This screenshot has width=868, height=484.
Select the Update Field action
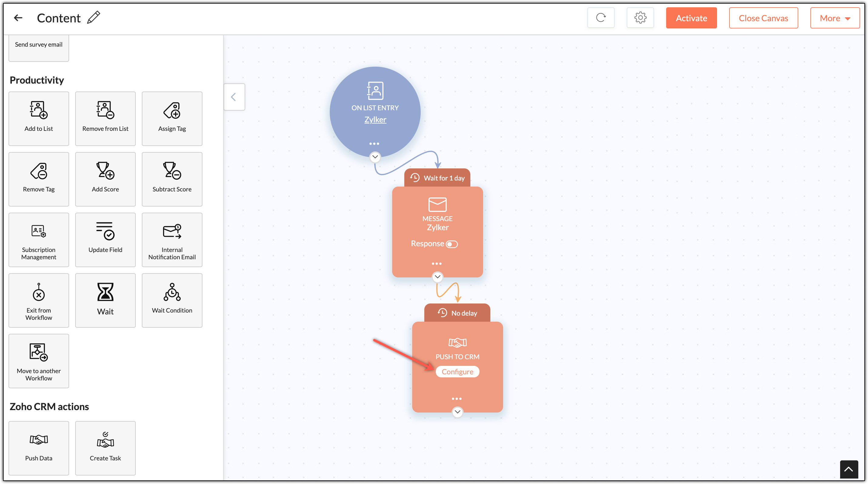point(105,240)
